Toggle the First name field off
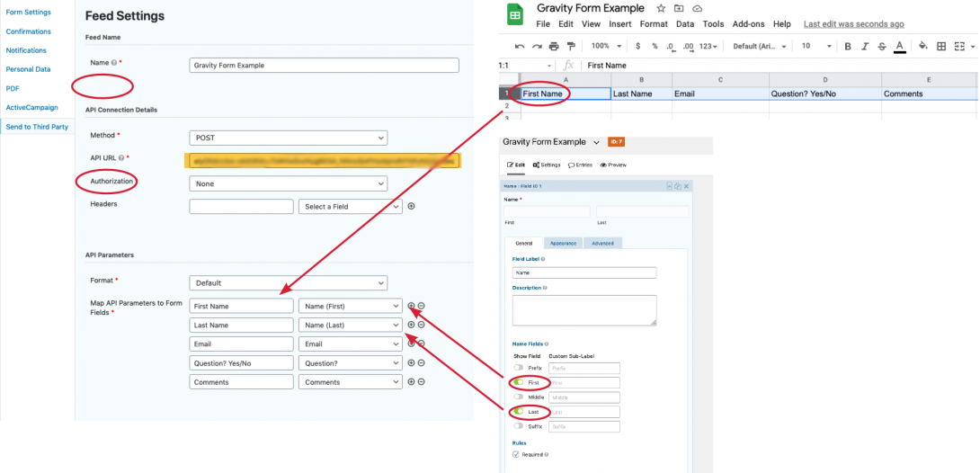The image size is (980, 473). coord(519,382)
